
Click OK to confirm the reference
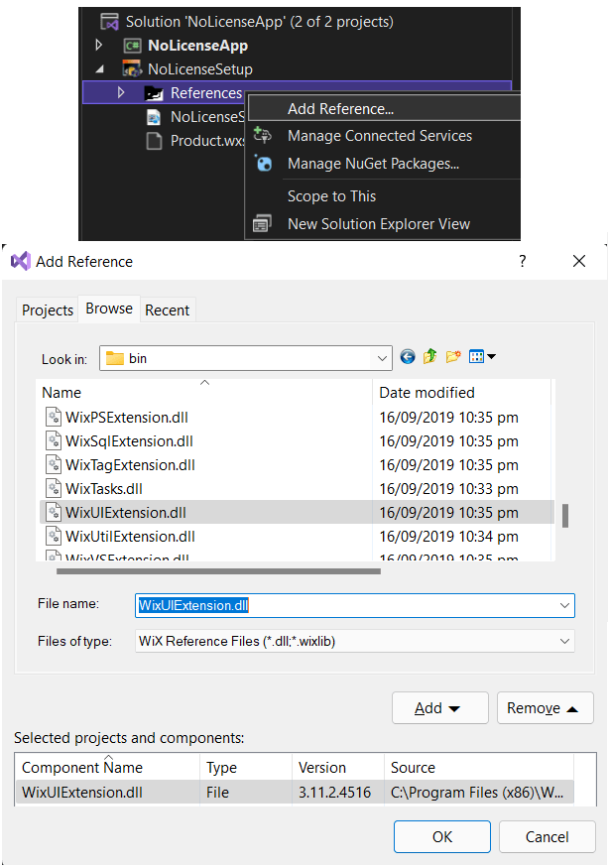[441, 836]
